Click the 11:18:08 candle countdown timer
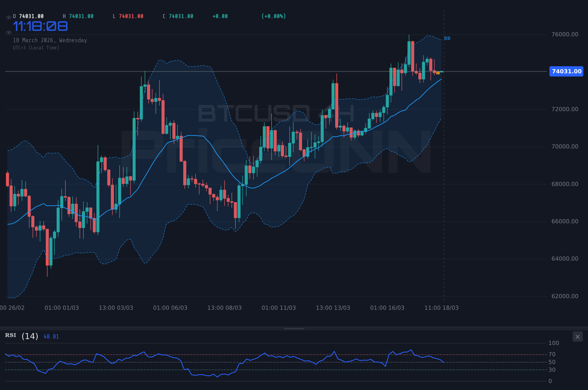 click(40, 26)
